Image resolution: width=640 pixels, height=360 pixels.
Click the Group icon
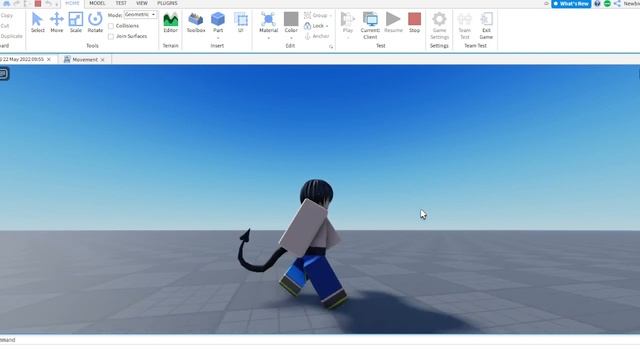(x=307, y=15)
